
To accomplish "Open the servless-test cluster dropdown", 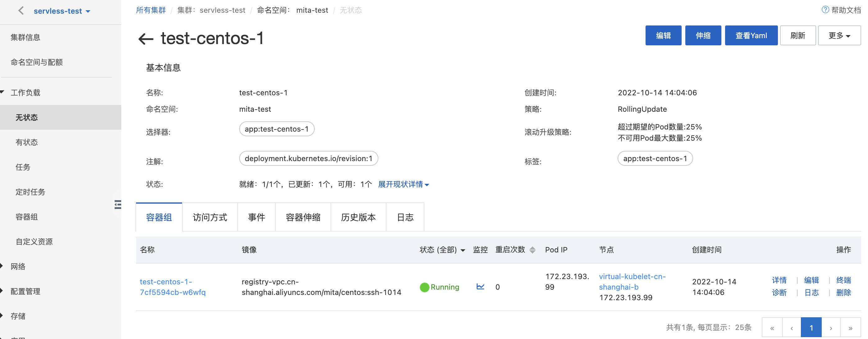I will click(x=62, y=11).
